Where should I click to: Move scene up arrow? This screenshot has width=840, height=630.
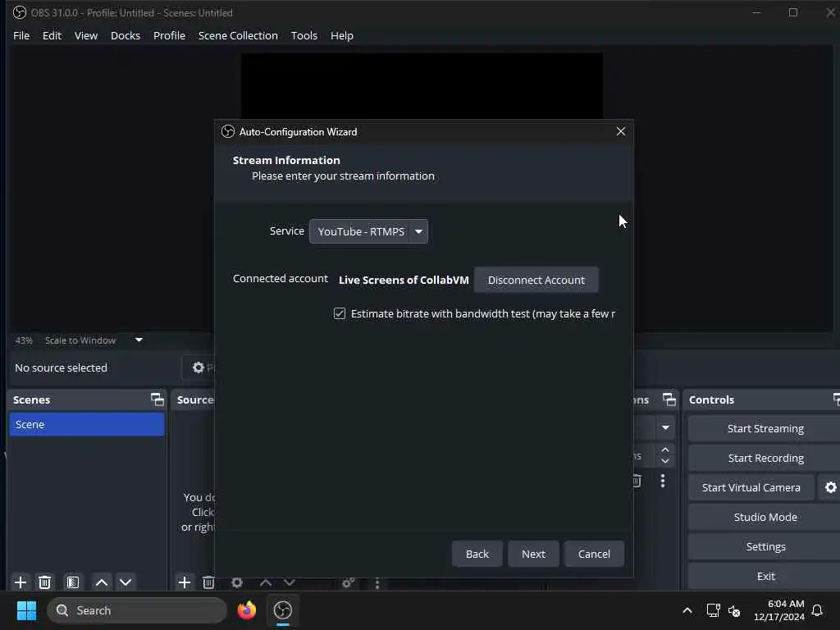[x=101, y=582]
